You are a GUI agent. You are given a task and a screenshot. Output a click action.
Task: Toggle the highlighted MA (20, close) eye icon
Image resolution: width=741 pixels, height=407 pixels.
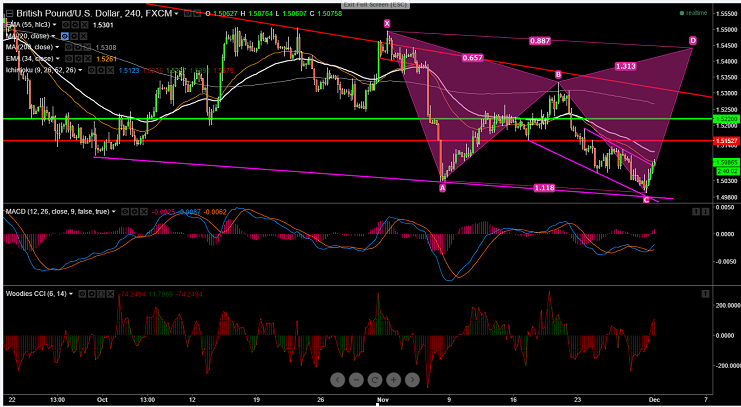coord(65,36)
